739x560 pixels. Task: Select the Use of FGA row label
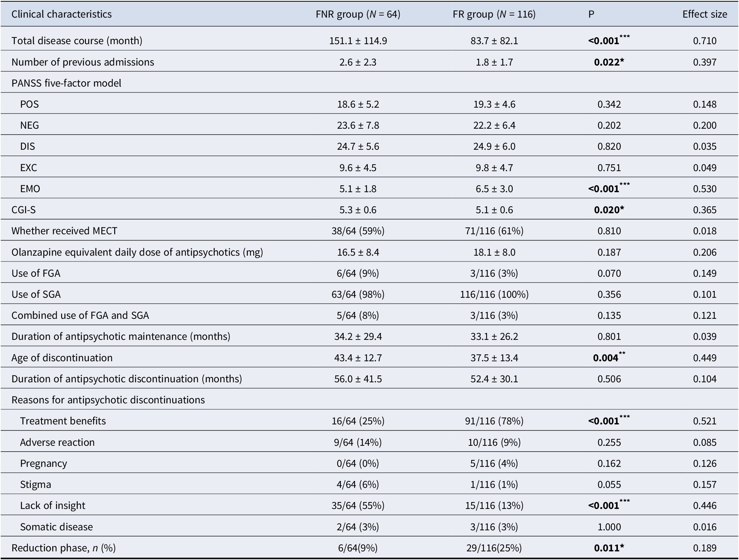click(x=36, y=273)
